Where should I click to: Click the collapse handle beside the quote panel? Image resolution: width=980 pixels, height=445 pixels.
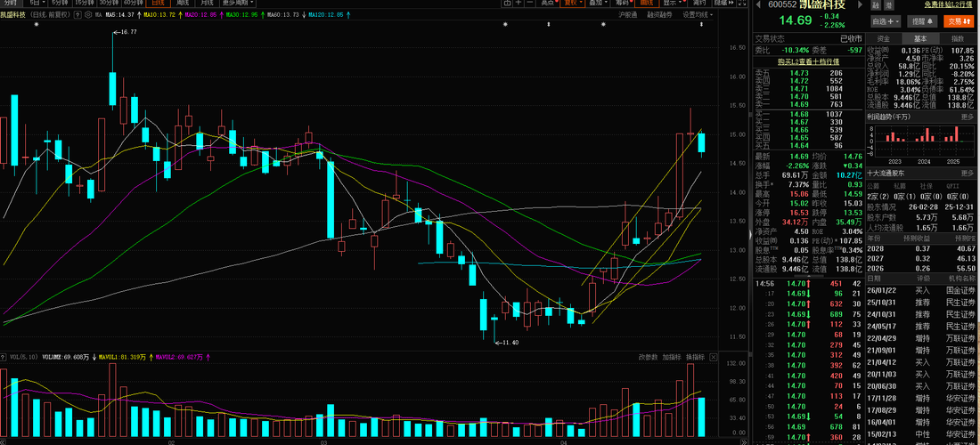click(750, 234)
